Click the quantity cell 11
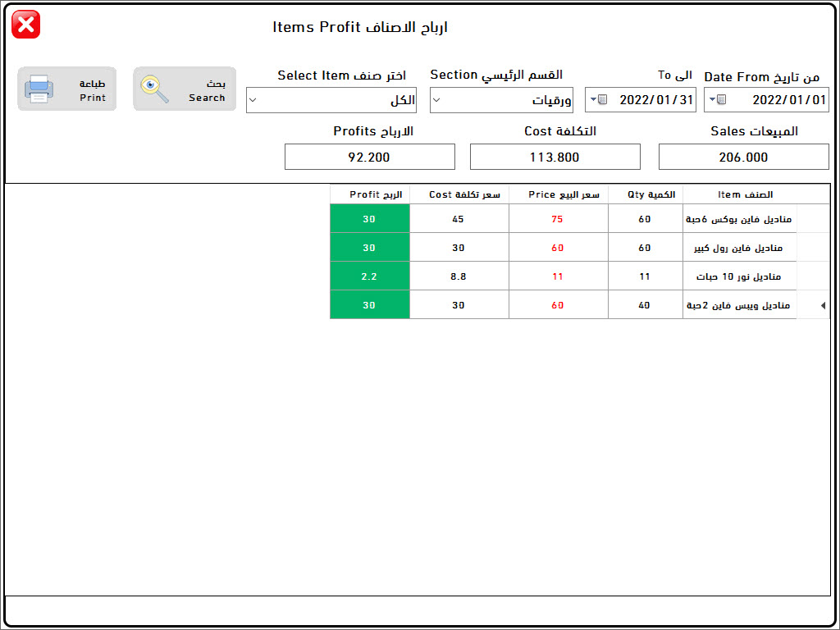Screen dimensions: 840x630 click(x=646, y=276)
